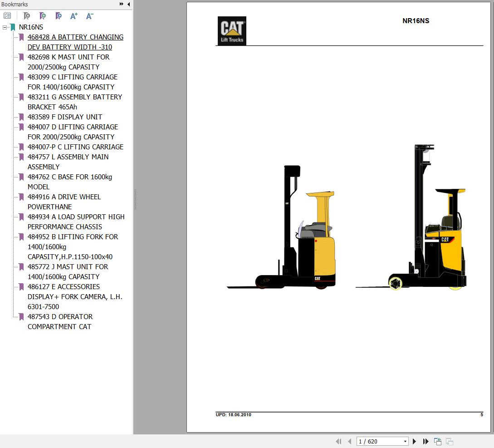Screen dimensions: 494x448
Task: Go to the next page
Action: 414,441
